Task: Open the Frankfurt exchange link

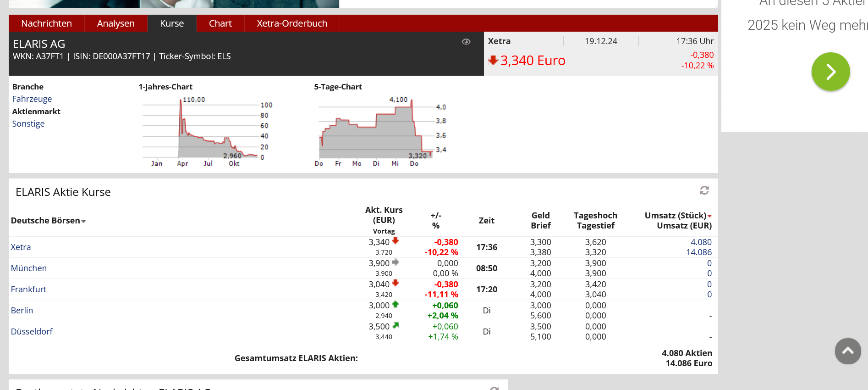Action: coord(28,290)
